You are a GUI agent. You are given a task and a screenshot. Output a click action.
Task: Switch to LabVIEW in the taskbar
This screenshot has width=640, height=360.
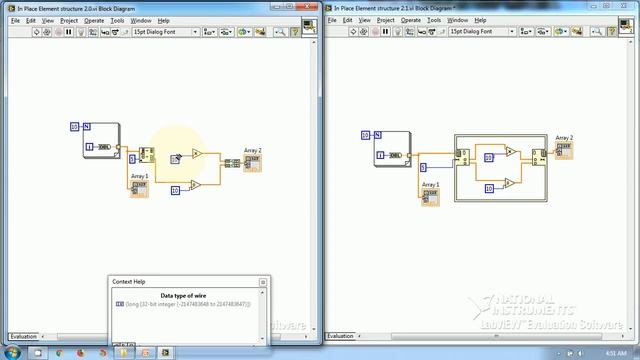point(165,353)
